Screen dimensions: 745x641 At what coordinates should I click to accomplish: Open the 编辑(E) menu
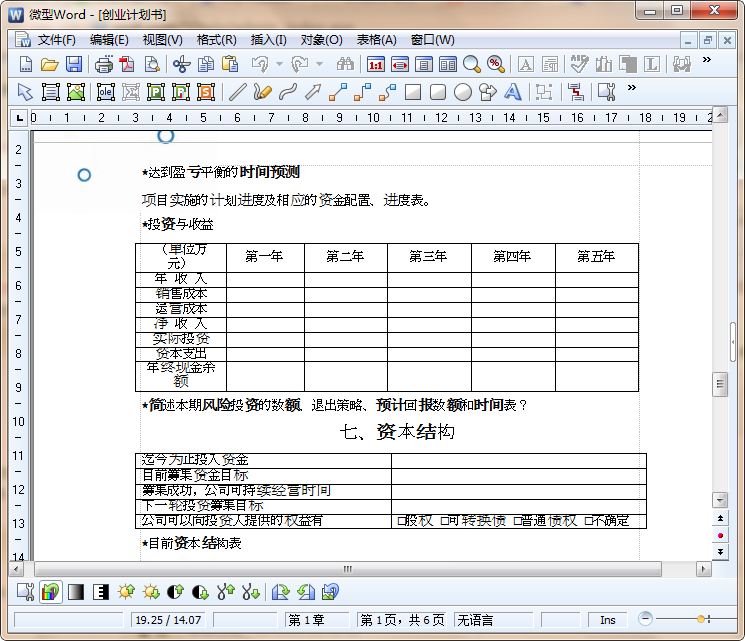109,40
